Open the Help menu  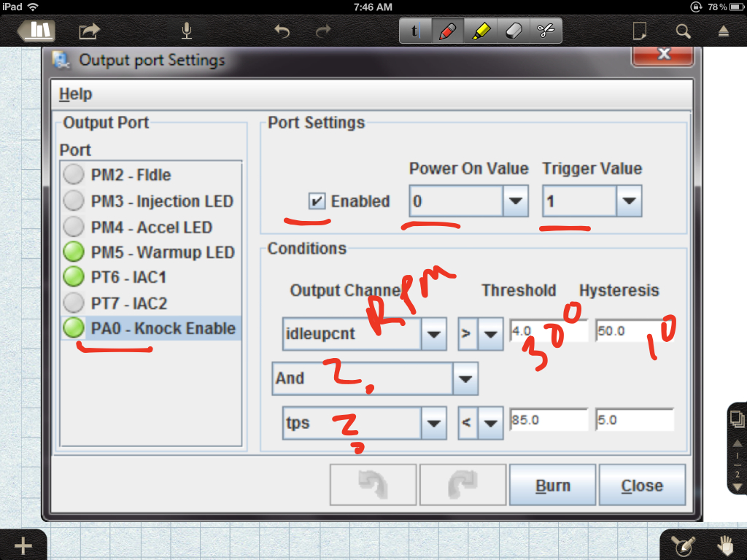coord(75,94)
